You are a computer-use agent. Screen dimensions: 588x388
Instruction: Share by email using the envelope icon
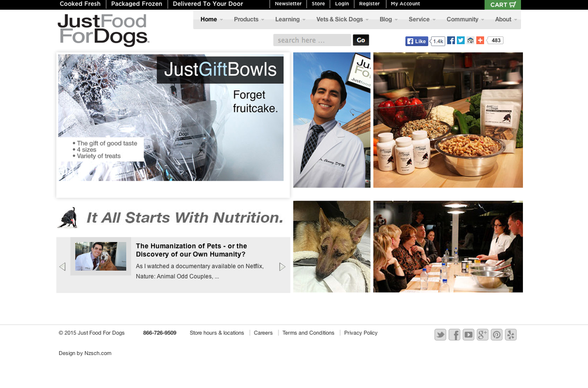(x=470, y=40)
